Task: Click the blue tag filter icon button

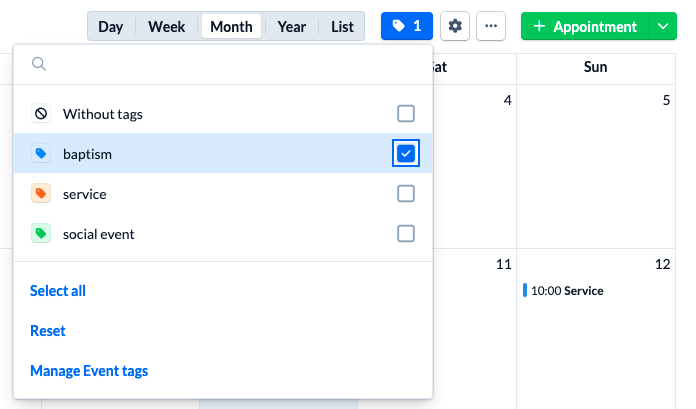Action: tap(406, 26)
